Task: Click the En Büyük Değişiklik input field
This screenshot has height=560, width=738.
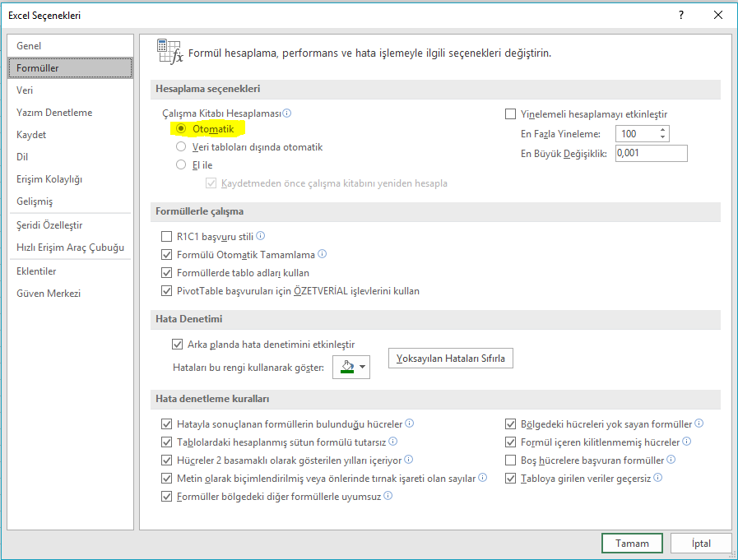Action: [652, 153]
